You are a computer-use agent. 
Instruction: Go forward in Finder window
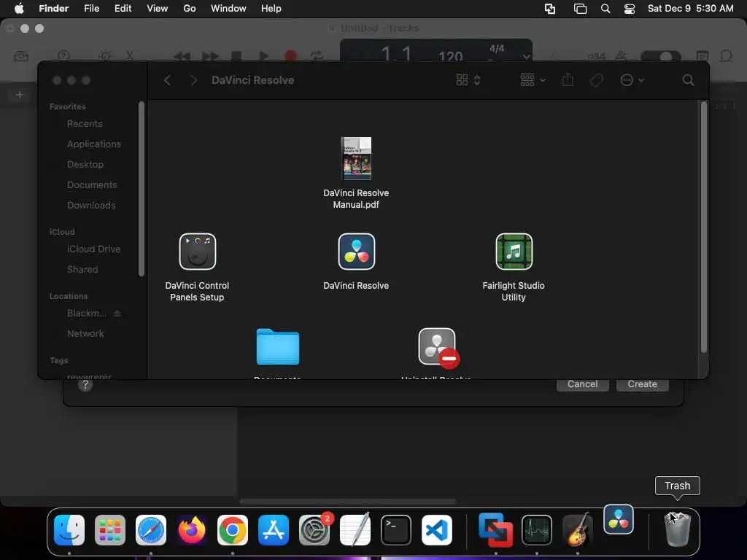[193, 80]
